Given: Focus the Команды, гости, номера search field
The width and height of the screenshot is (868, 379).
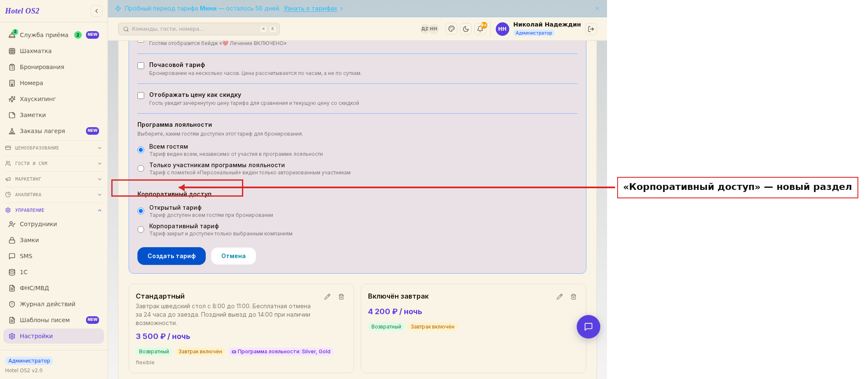Looking at the screenshot, I should point(199,29).
